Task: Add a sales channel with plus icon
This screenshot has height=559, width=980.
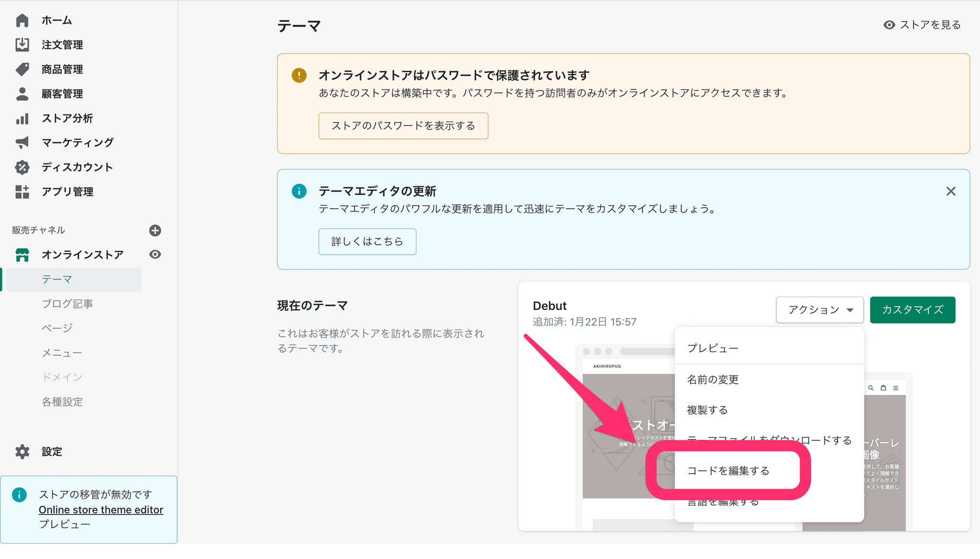Action: (155, 230)
